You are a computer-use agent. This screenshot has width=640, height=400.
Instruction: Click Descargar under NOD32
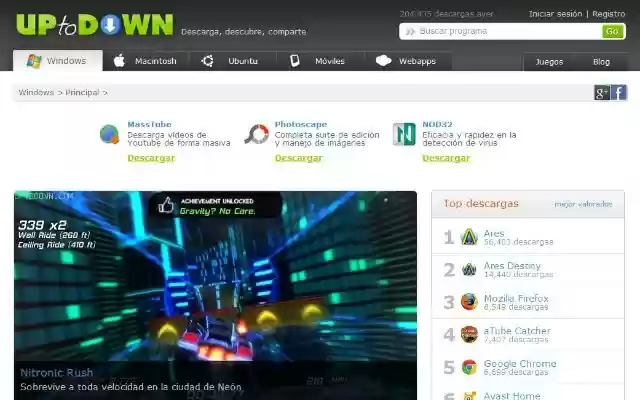pos(446,158)
